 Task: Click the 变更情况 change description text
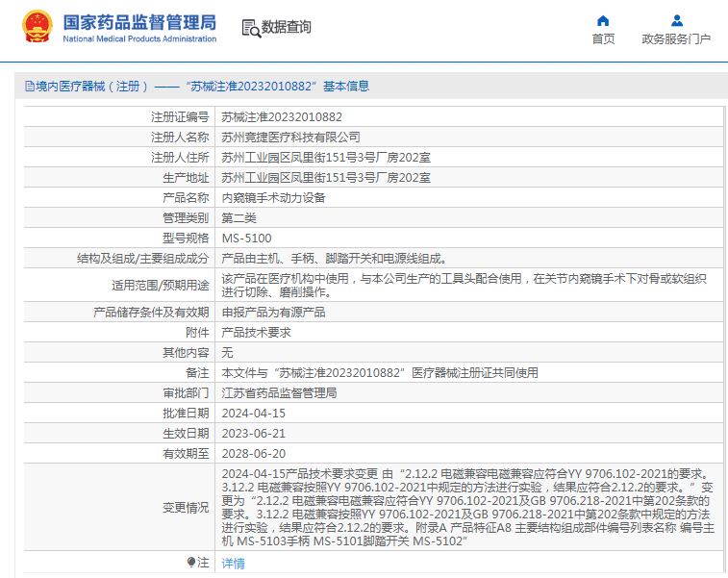pyautogui.click(x=467, y=508)
